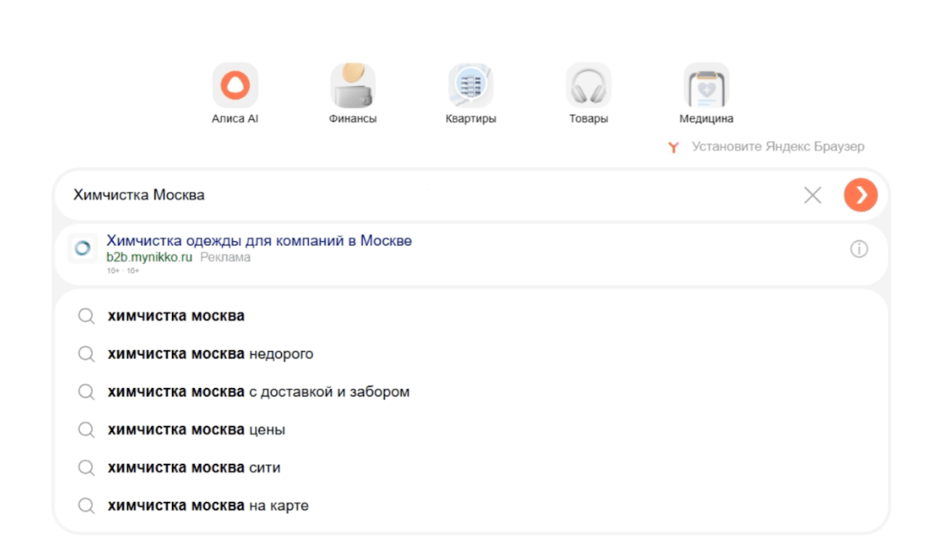
Task: Click magnifier icon beside химчистка москва недорого
Action: point(86,354)
